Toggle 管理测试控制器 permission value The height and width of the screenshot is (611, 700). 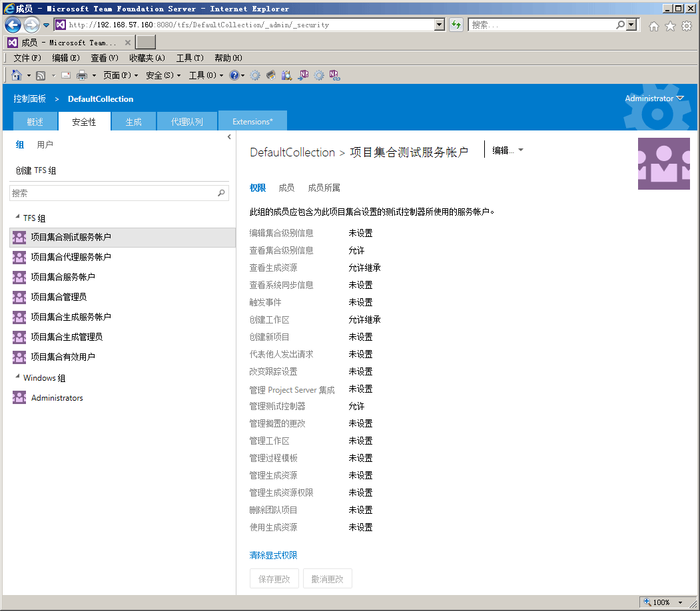point(356,406)
